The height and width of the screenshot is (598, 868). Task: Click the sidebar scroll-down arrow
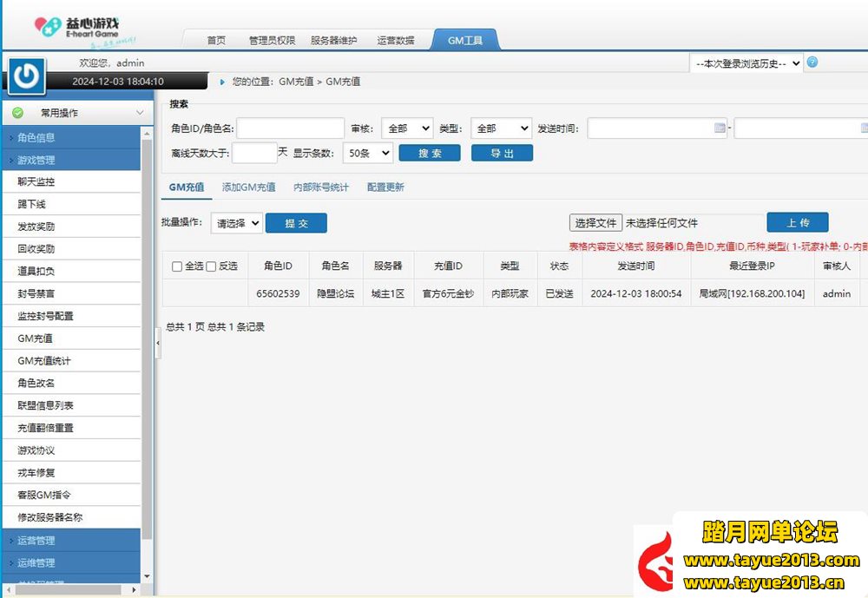[146, 575]
